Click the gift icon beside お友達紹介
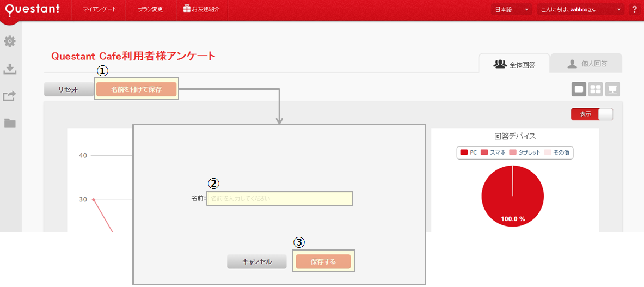Image resolution: width=644 pixels, height=287 pixels. point(187,9)
